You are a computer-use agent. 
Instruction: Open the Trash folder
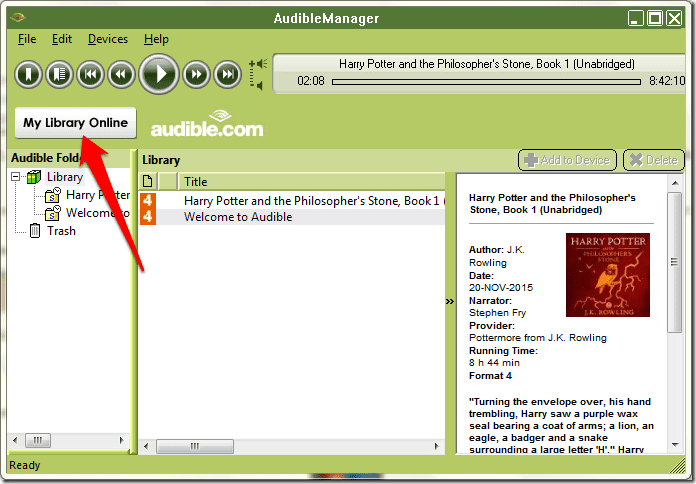(61, 231)
